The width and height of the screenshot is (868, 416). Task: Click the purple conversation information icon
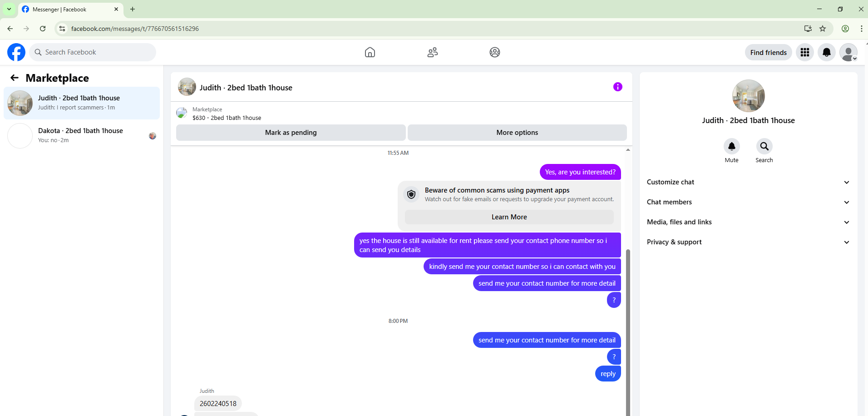[x=618, y=87]
